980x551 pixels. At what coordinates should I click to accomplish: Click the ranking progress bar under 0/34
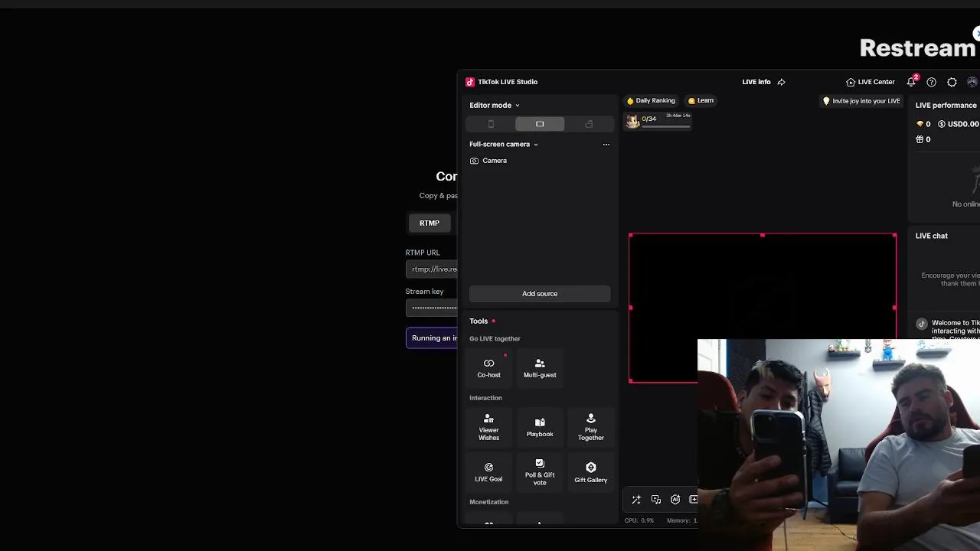click(666, 126)
